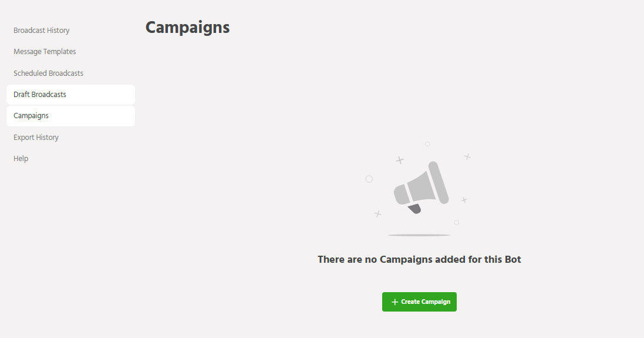Select Draft Broadcasts in the sidebar
This screenshot has width=644, height=338.
point(40,95)
